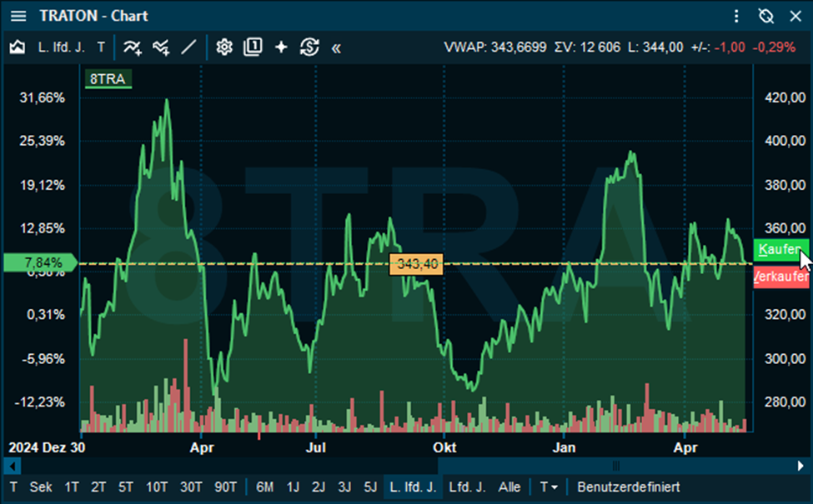Select the 5T time range

(125, 487)
